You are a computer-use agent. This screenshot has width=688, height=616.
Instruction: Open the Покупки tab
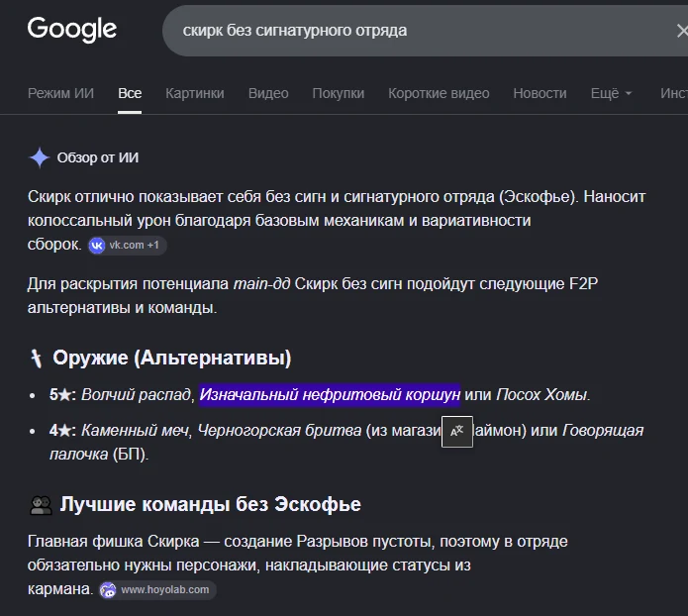pyautogui.click(x=338, y=93)
